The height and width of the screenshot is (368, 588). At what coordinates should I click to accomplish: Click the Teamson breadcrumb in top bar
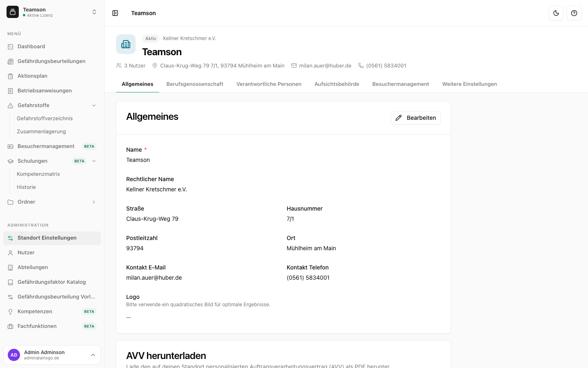coord(143,13)
